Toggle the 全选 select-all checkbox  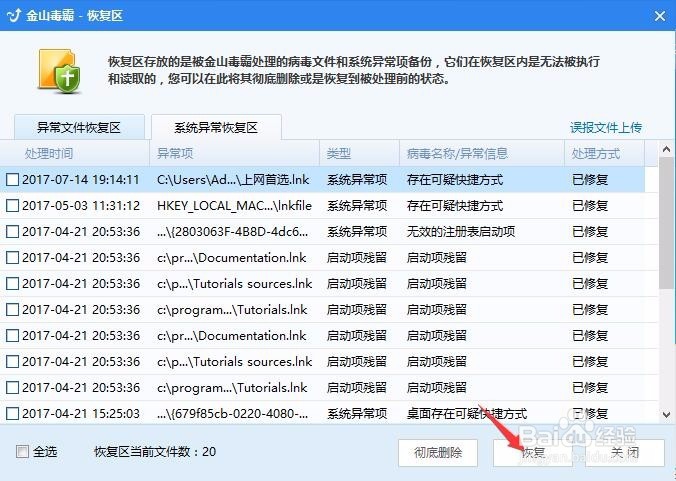pos(22,452)
